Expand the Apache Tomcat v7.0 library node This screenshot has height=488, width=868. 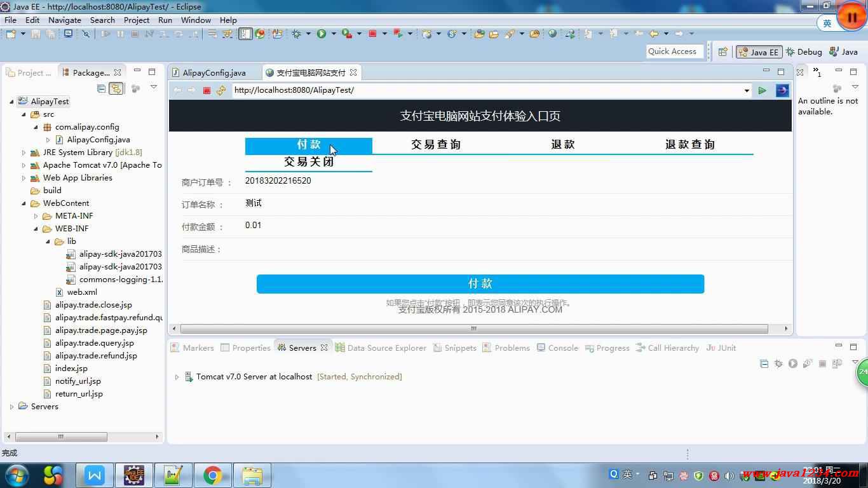click(x=24, y=165)
